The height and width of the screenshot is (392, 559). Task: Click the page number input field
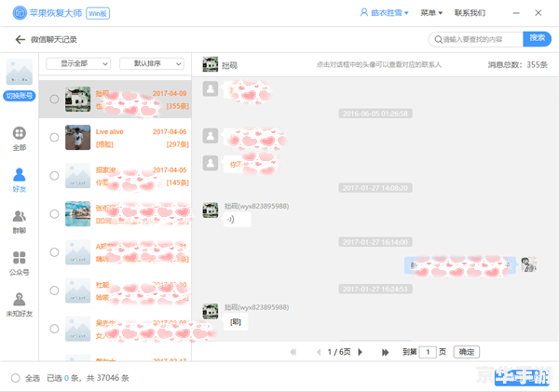pos(428,352)
